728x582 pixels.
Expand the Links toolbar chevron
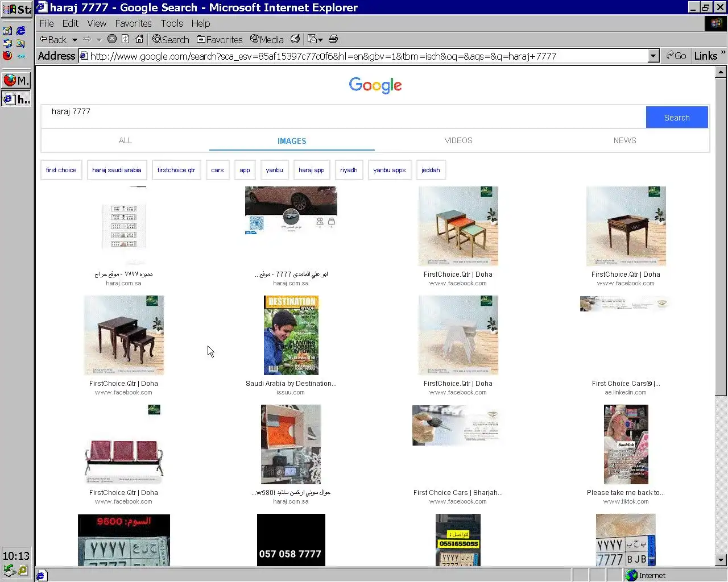pos(723,53)
